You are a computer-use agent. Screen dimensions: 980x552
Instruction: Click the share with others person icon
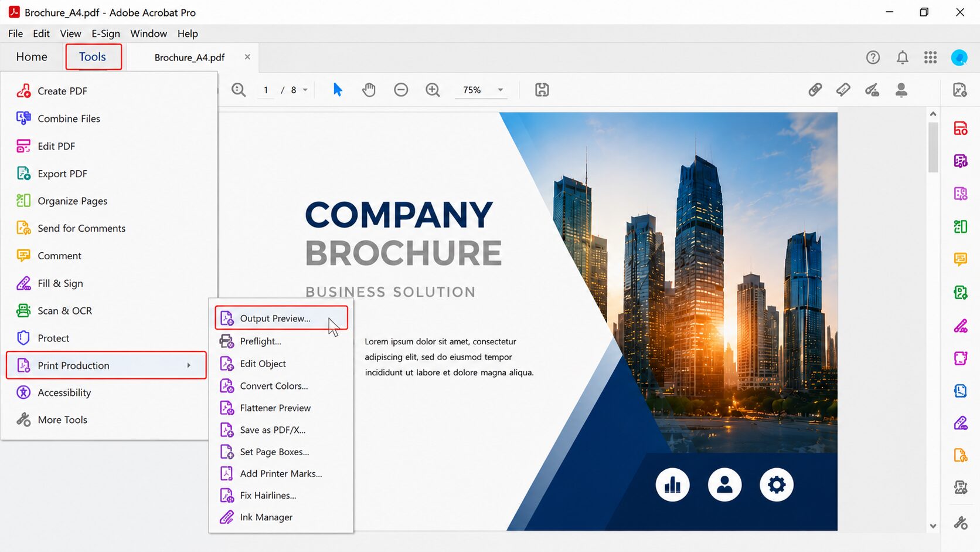901,90
